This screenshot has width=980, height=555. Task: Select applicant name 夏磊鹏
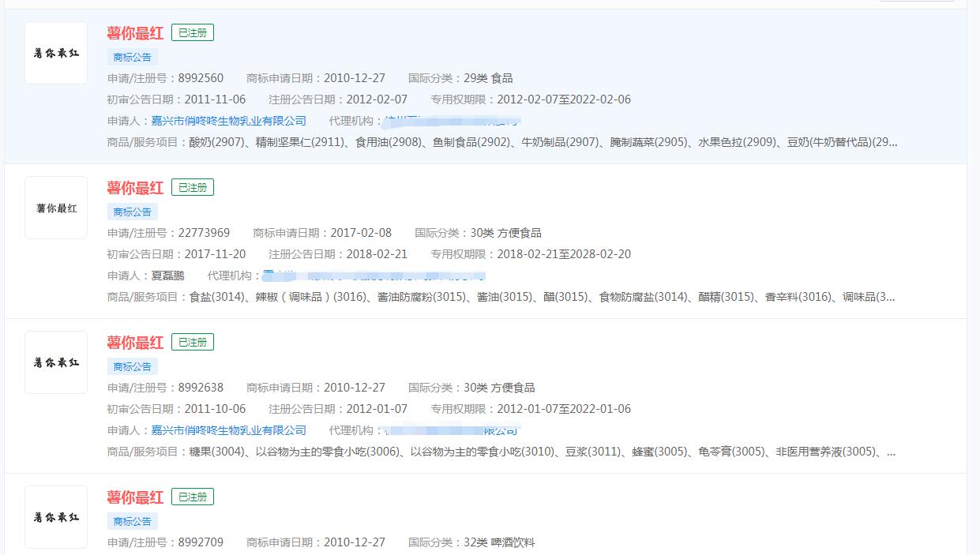(x=167, y=276)
